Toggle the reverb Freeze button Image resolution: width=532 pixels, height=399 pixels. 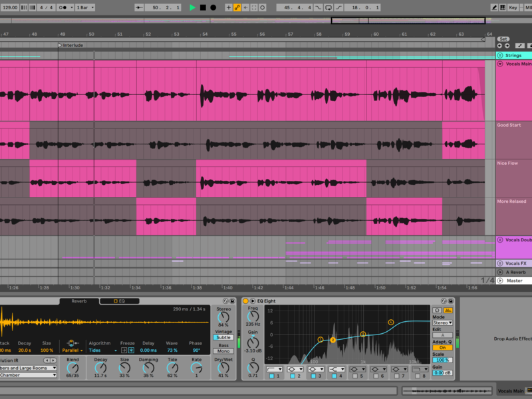[131, 350]
